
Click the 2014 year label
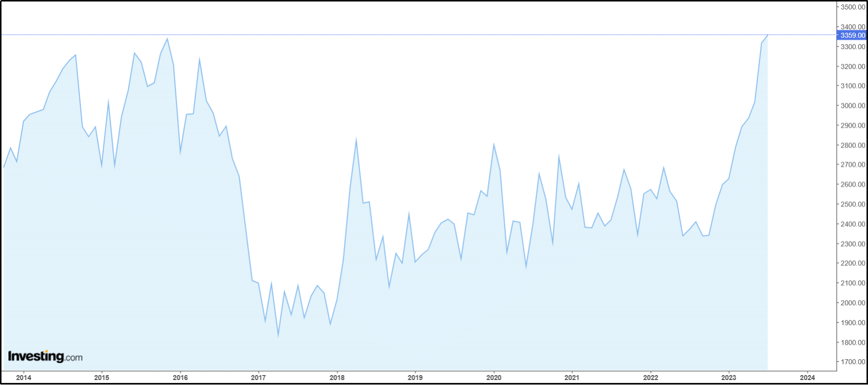pos(23,378)
